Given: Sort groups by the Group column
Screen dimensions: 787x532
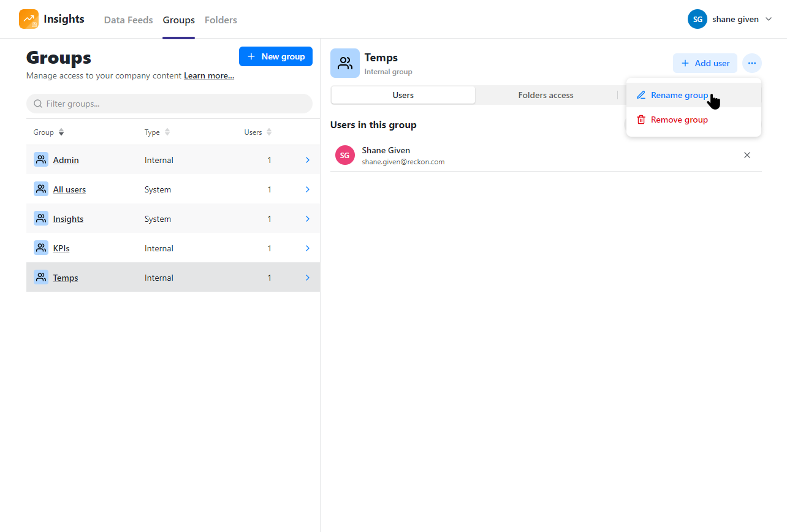Looking at the screenshot, I should [x=61, y=132].
